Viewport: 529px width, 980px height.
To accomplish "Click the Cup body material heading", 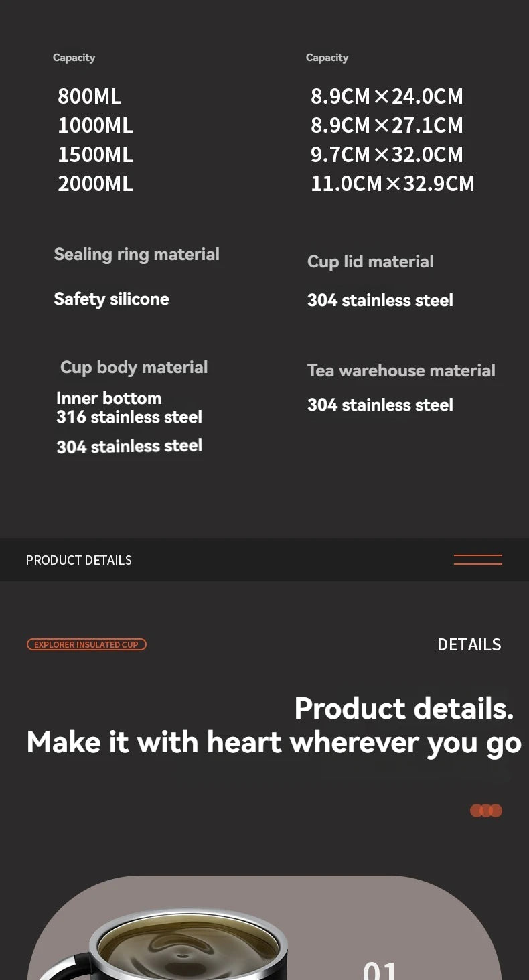I will [134, 367].
